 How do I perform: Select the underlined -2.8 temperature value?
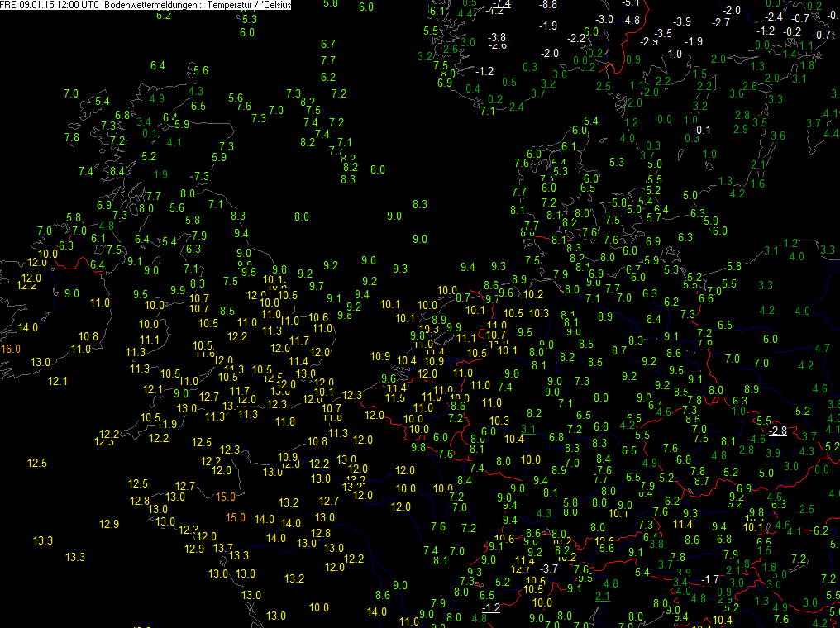(778, 431)
